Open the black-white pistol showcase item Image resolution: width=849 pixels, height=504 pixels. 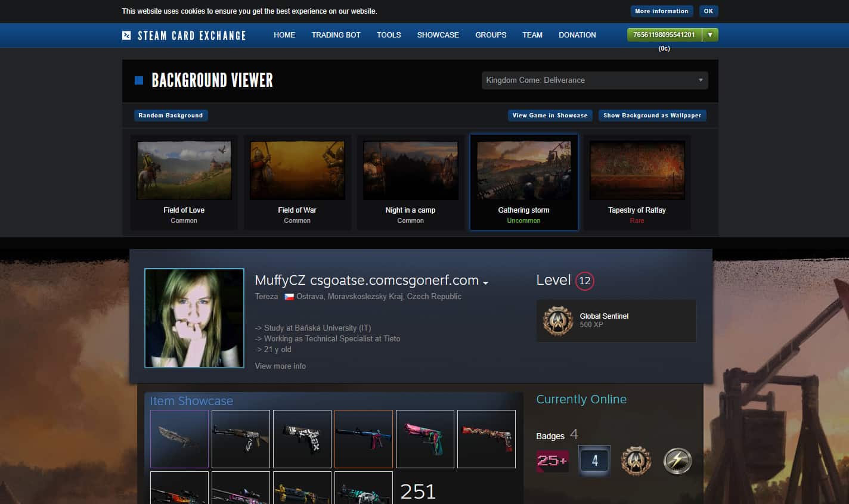click(302, 439)
